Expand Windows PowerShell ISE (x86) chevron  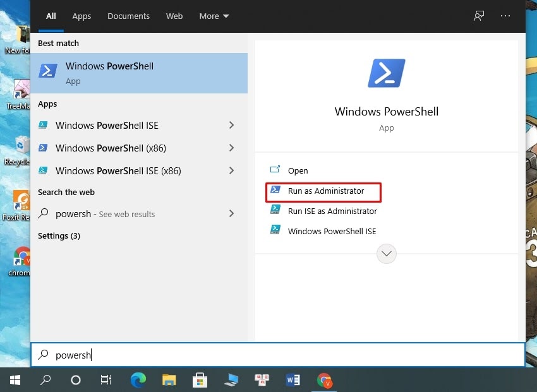(231, 170)
